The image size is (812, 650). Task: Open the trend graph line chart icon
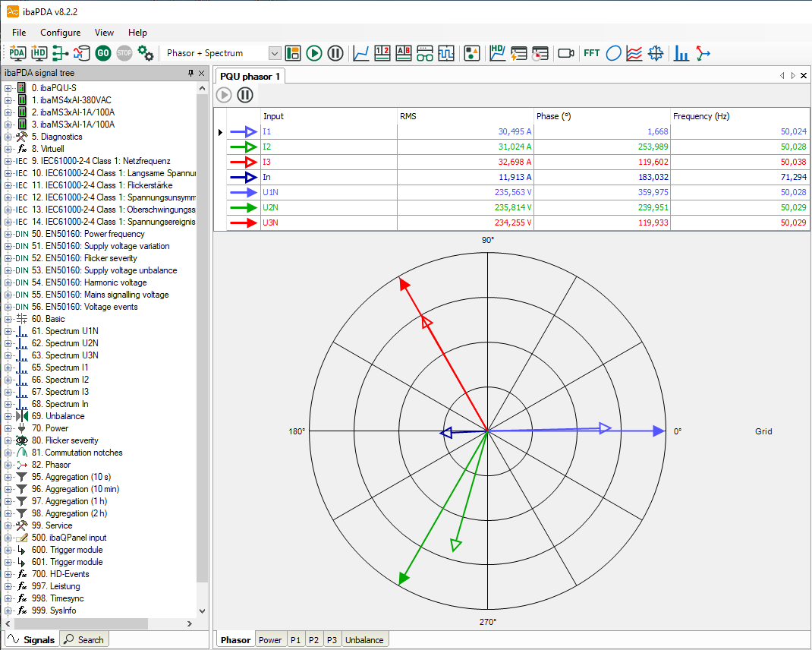click(x=361, y=53)
